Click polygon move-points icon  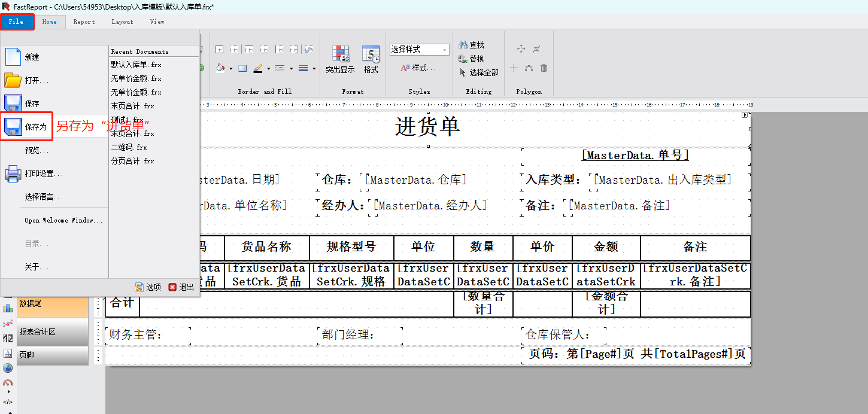521,49
